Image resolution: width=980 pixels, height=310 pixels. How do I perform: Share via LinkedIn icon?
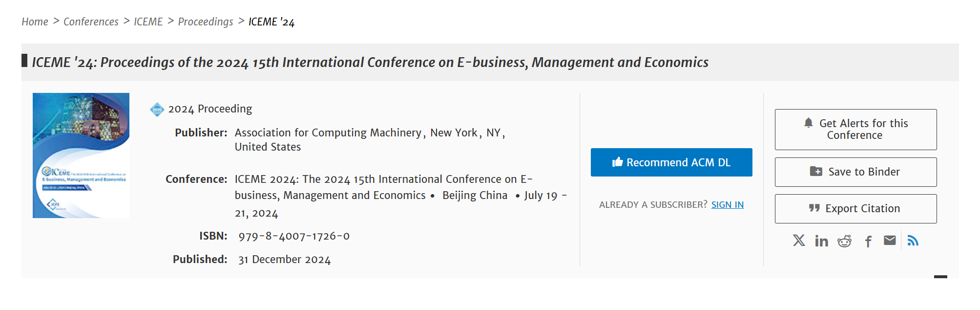click(x=821, y=241)
